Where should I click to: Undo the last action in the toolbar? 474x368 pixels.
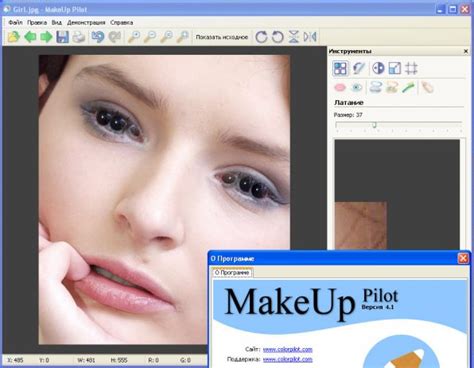pyautogui.click(x=98, y=37)
